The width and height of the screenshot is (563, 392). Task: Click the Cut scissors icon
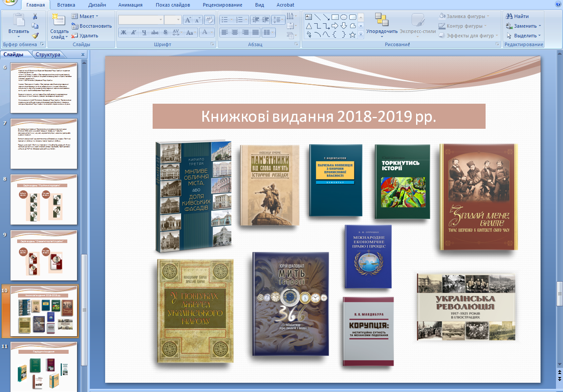pos(35,16)
